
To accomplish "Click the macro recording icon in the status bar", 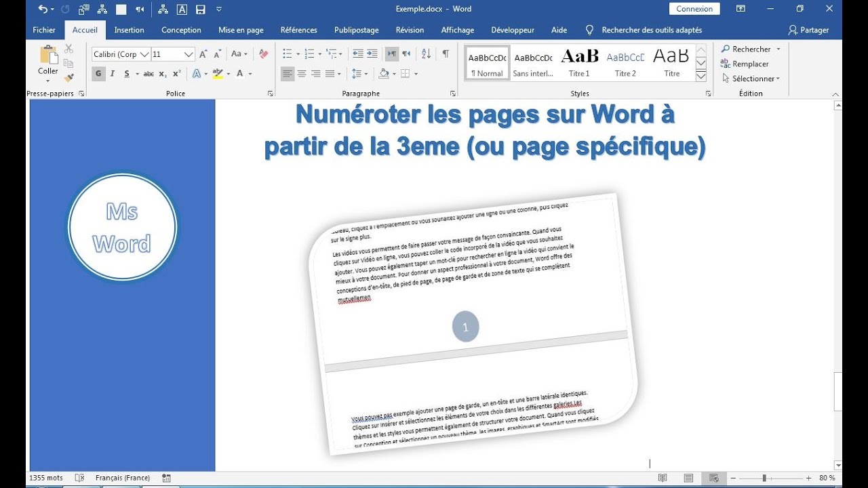I will 167,479.
